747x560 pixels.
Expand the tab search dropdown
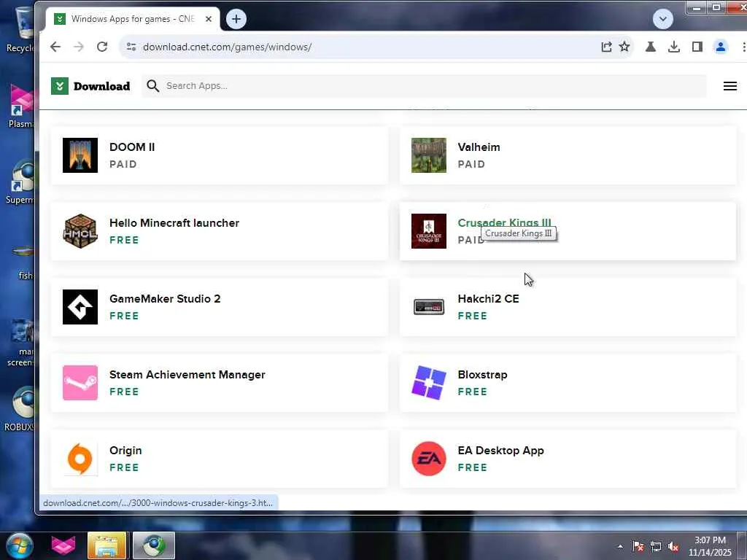(662, 19)
